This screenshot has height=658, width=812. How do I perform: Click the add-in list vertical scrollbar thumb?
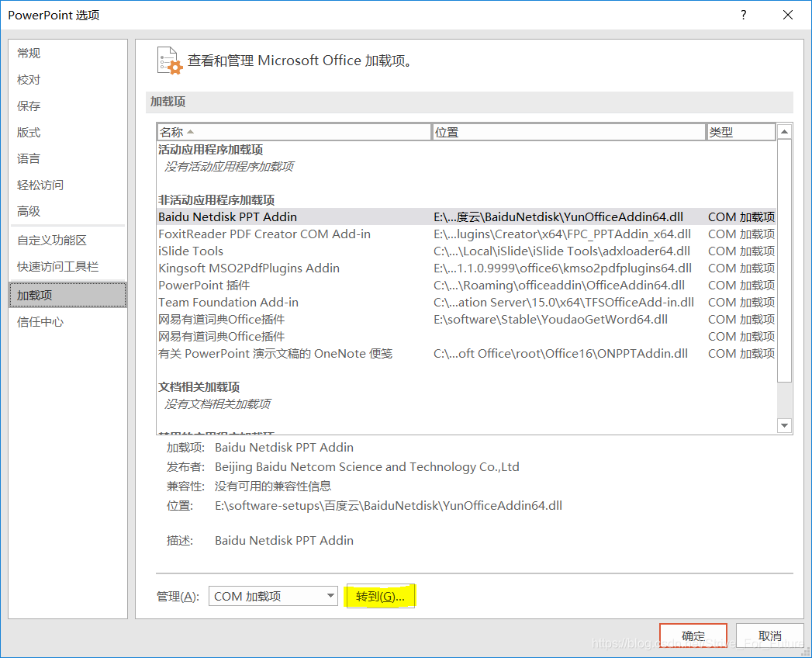click(x=785, y=261)
